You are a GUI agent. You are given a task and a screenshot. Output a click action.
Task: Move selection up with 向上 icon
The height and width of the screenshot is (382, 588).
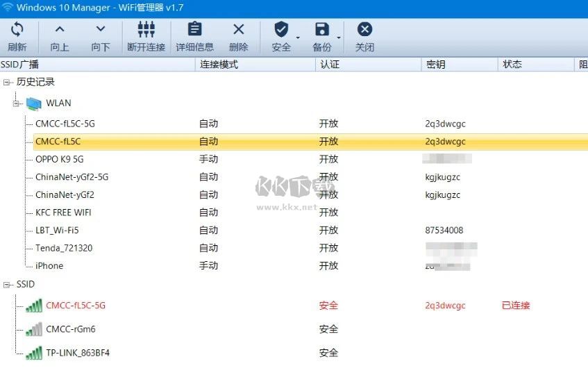(x=60, y=29)
